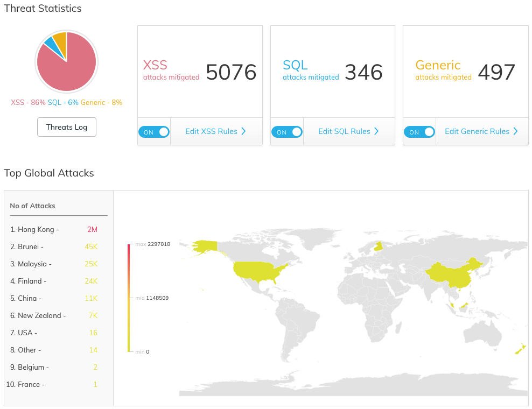The height and width of the screenshot is (409, 532).
Task: Click the 'min 0' legend label
Action: pyautogui.click(x=142, y=352)
